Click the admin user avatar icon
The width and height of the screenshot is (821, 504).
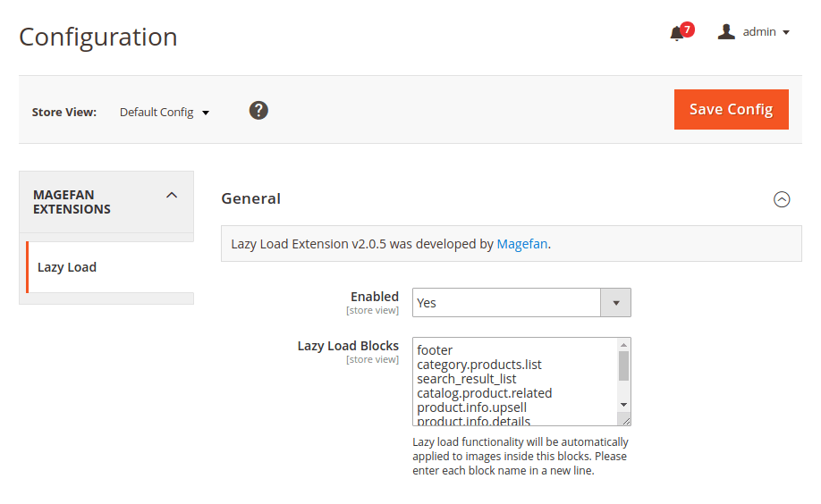point(726,32)
